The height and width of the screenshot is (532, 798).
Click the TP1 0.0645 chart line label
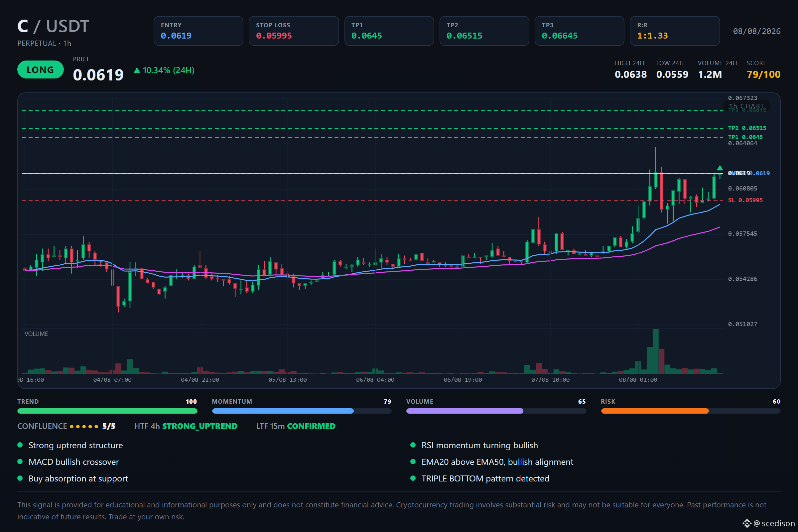[745, 137]
